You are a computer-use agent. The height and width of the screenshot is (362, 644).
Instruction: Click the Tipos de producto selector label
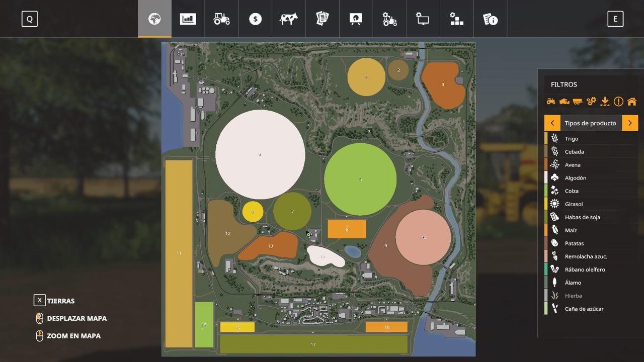pyautogui.click(x=590, y=123)
